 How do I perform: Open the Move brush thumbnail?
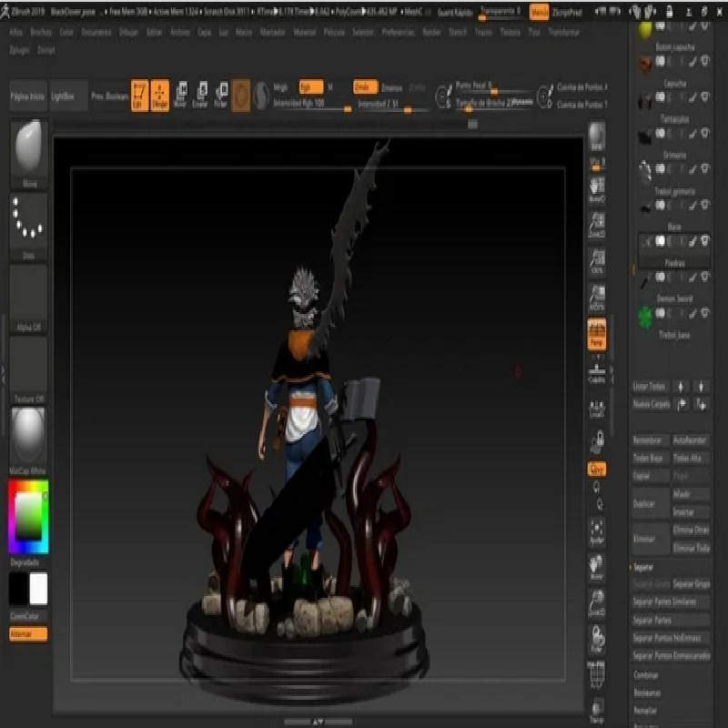tap(29, 149)
